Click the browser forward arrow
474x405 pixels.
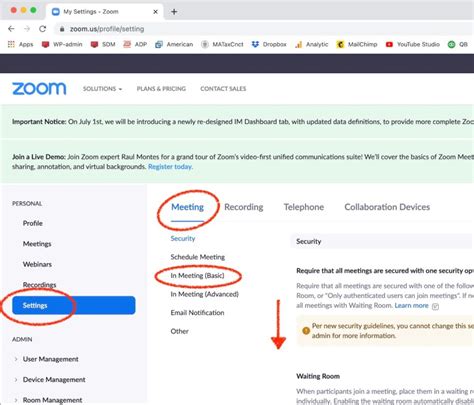[x=27, y=29]
